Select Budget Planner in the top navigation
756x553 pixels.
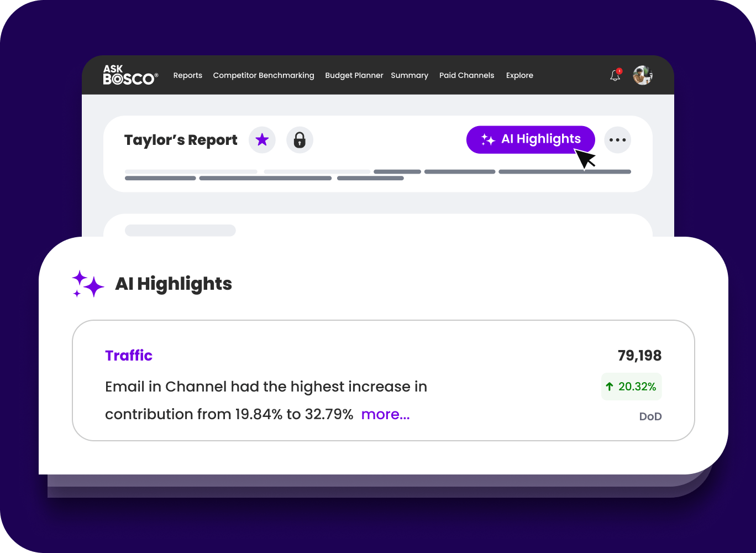354,76
